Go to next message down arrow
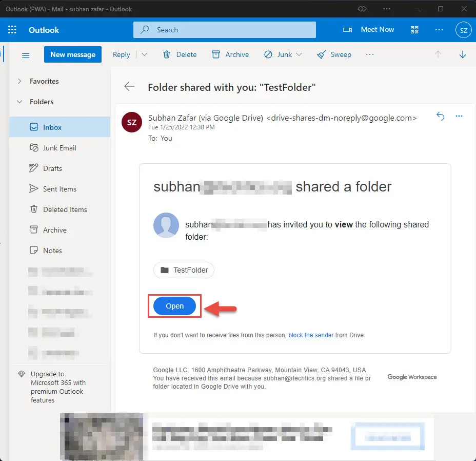 point(462,54)
